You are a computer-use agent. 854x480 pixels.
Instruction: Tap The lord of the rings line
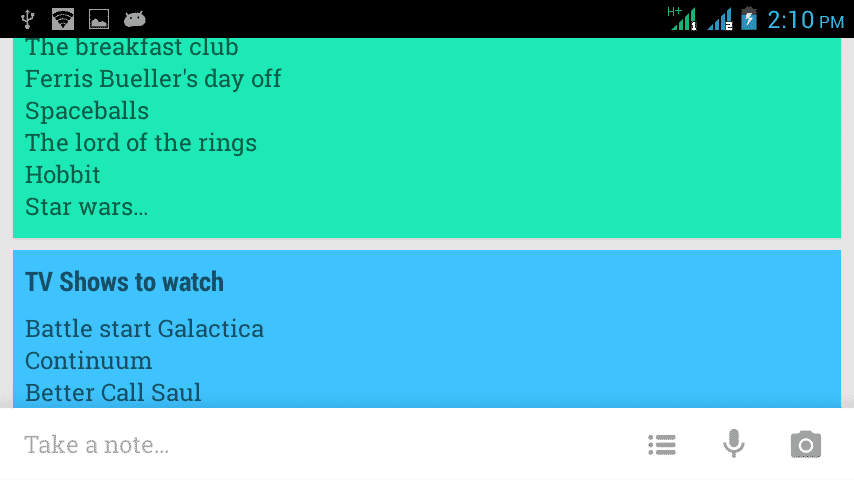pyautogui.click(x=141, y=143)
